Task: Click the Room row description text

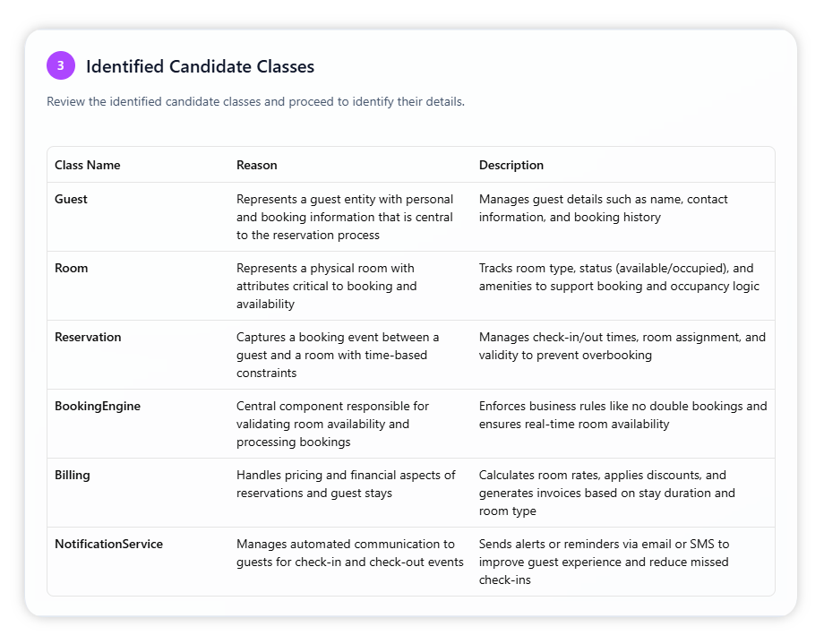Action: click(x=618, y=277)
